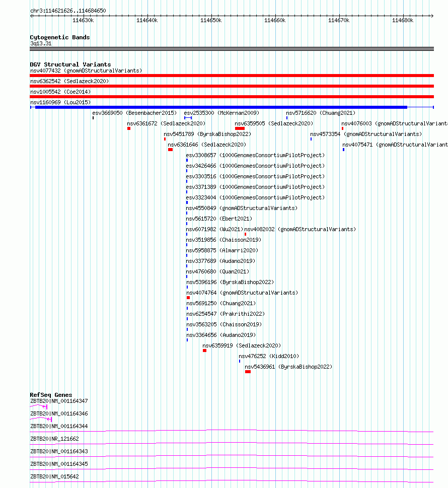Click nsv6254547 Prakrithi2022 label
Screen dimensions: 448x488
pos(226,314)
